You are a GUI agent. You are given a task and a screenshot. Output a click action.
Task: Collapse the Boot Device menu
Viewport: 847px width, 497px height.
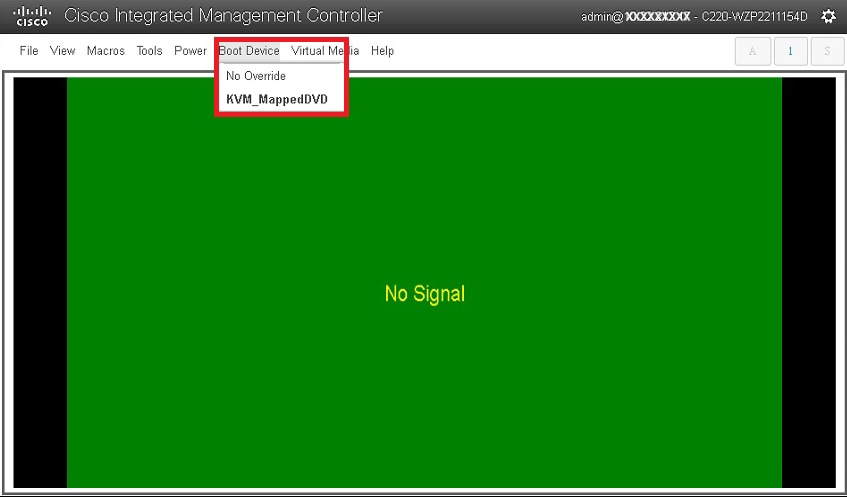click(249, 51)
